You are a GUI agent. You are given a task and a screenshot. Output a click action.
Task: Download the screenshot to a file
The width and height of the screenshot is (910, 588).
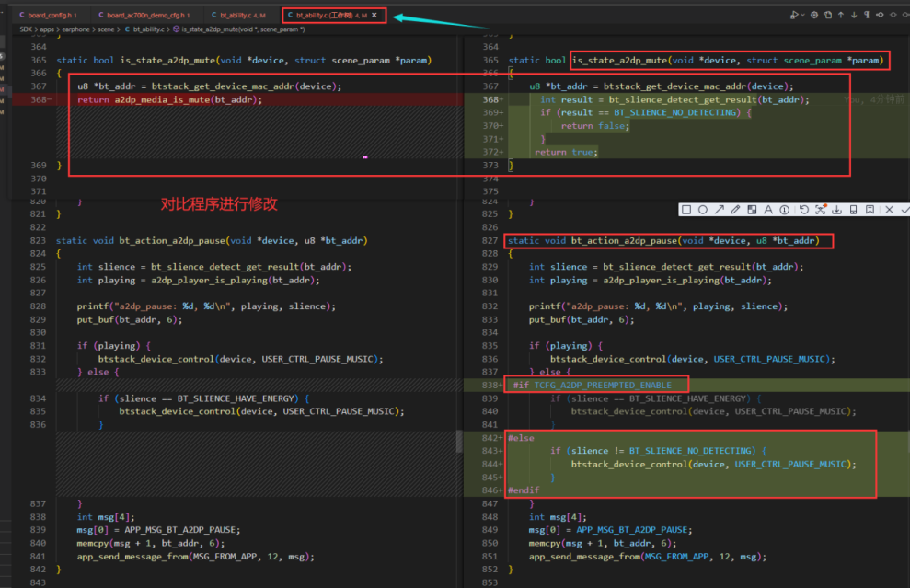(x=837, y=210)
